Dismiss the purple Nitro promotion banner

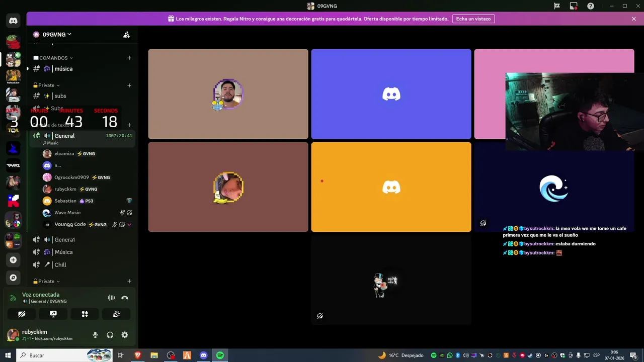[634, 19]
